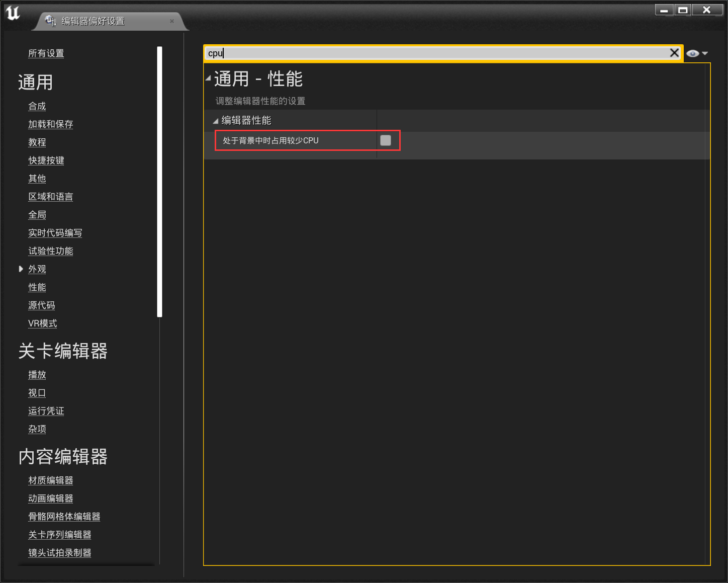Expand the 外观 category in the sidebar
The image size is (728, 583).
21,269
